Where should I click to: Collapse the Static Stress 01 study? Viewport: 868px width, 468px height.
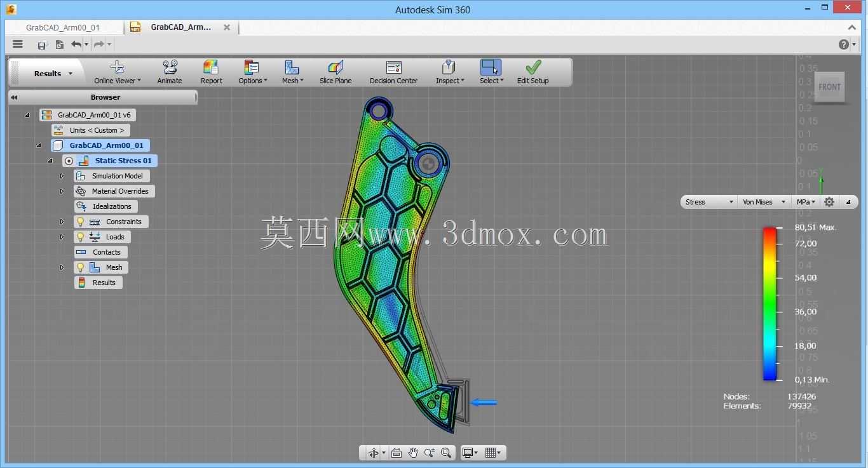50,161
